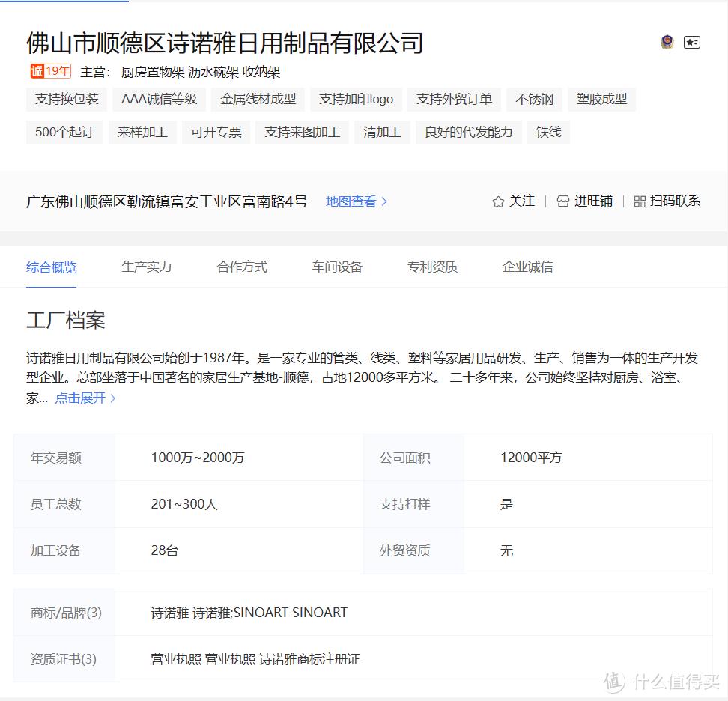
Task: Open the 专利资质 tab
Action: coord(432,267)
